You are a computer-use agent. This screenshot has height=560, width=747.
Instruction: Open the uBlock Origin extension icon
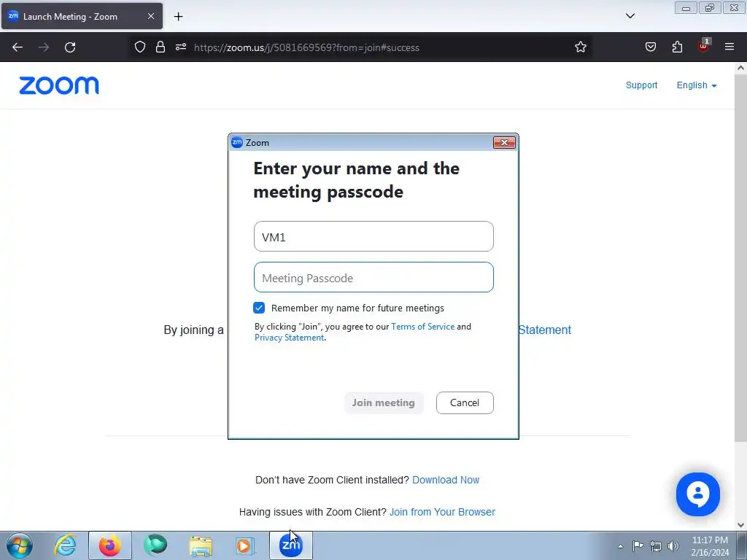click(x=704, y=46)
